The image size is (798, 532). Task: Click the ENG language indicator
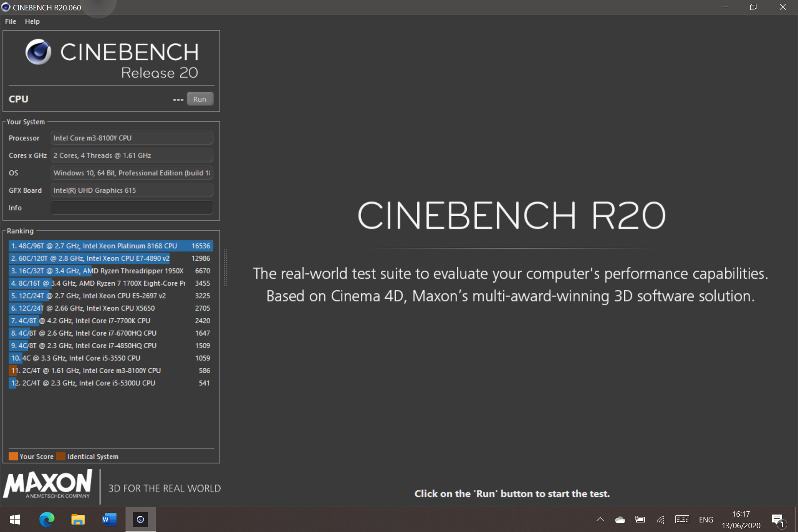pos(706,520)
